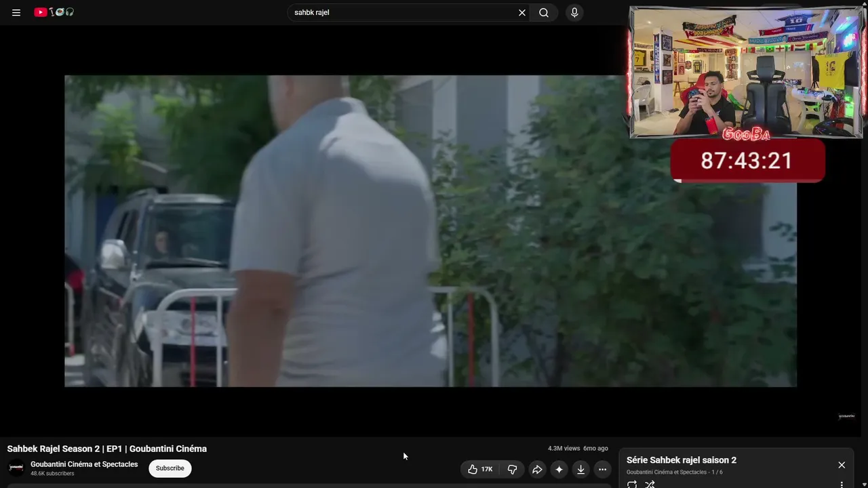The height and width of the screenshot is (488, 868).
Task: Open the YouTube guide hamburger menu
Action: point(16,12)
